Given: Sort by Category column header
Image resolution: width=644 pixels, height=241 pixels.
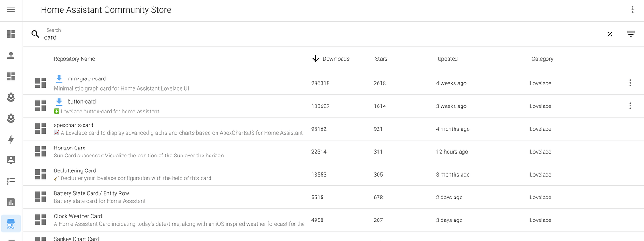Looking at the screenshot, I should point(542,59).
